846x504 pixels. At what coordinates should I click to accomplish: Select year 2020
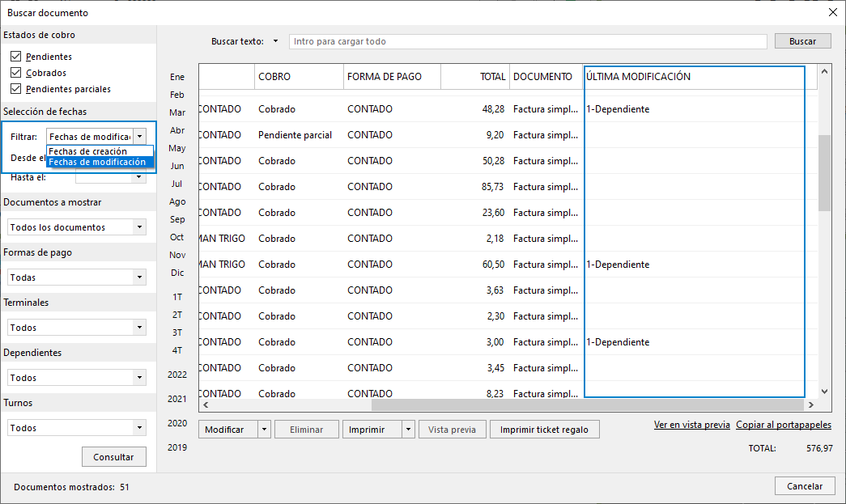tap(177, 422)
